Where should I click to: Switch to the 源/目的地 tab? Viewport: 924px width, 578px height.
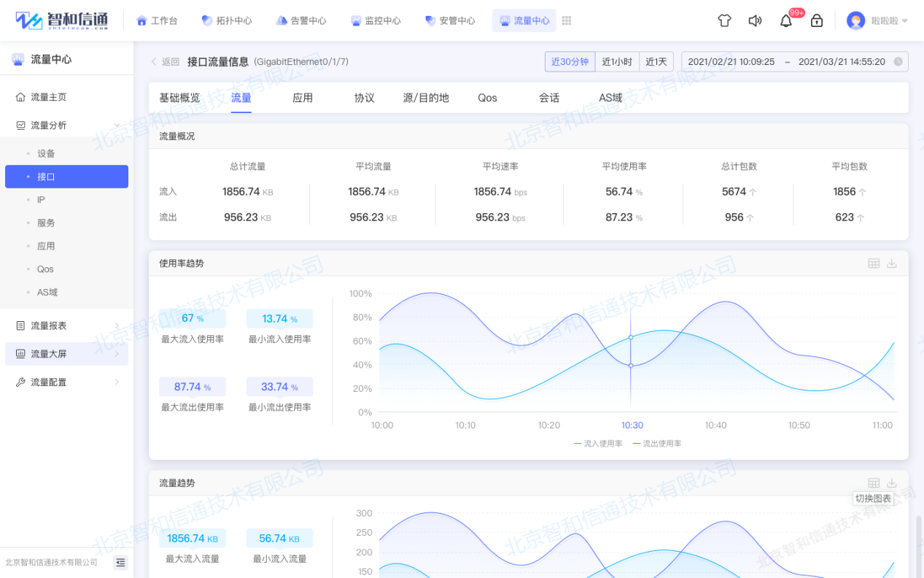pos(426,98)
